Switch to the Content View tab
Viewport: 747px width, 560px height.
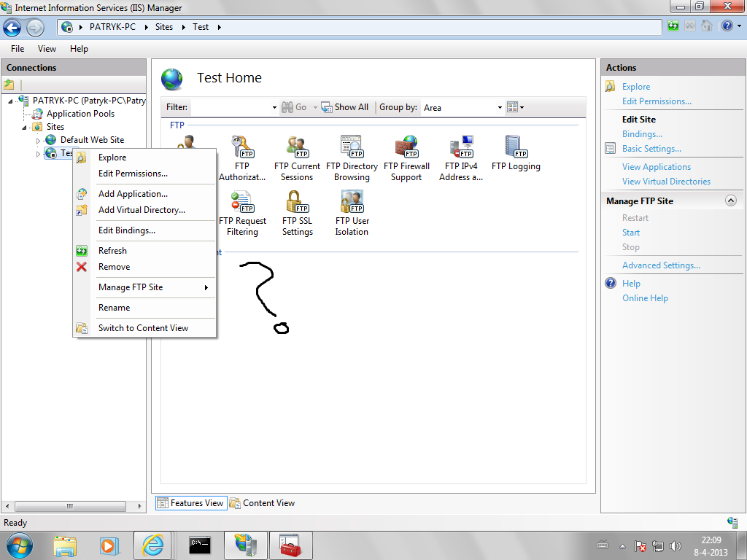pyautogui.click(x=263, y=503)
